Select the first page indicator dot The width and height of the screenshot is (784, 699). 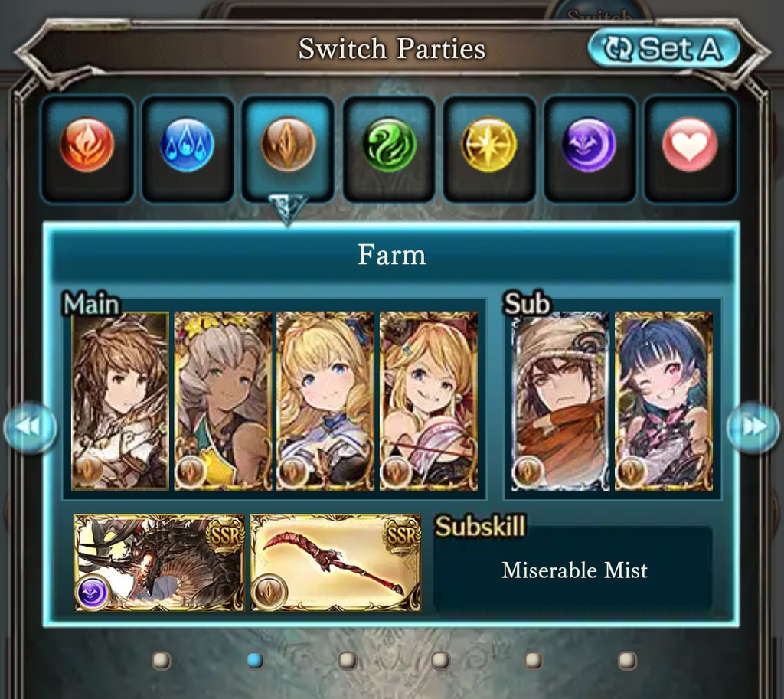tap(162, 661)
